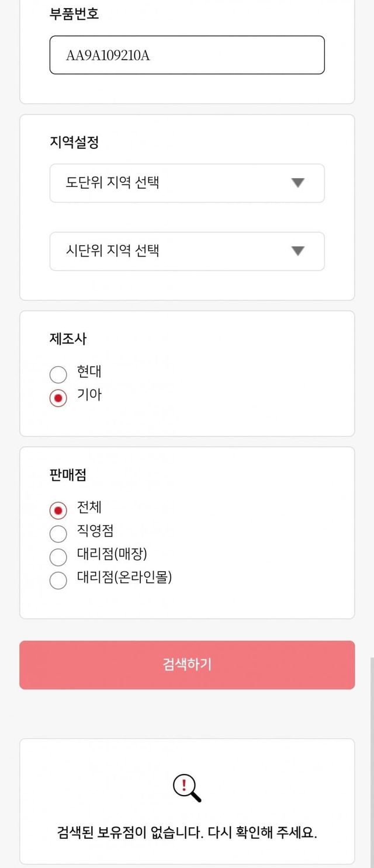This screenshot has width=374, height=868.
Task: Choose the 직영점 radio circle
Action: [58, 534]
